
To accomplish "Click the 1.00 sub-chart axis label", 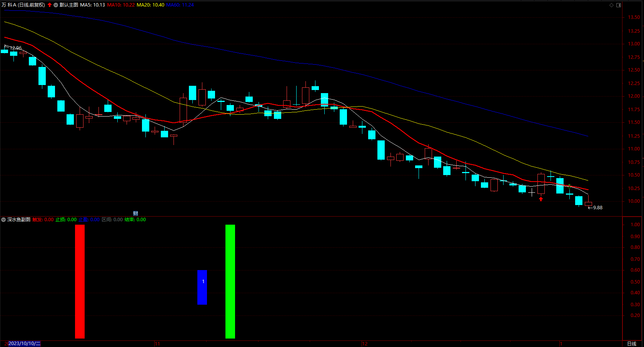I will [636, 225].
